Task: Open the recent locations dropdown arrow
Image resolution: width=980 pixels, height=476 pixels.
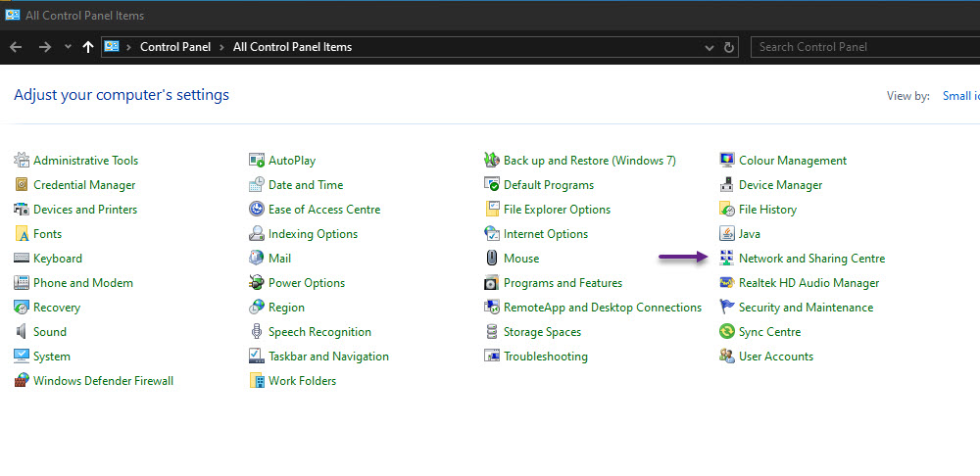Action: 69,47
